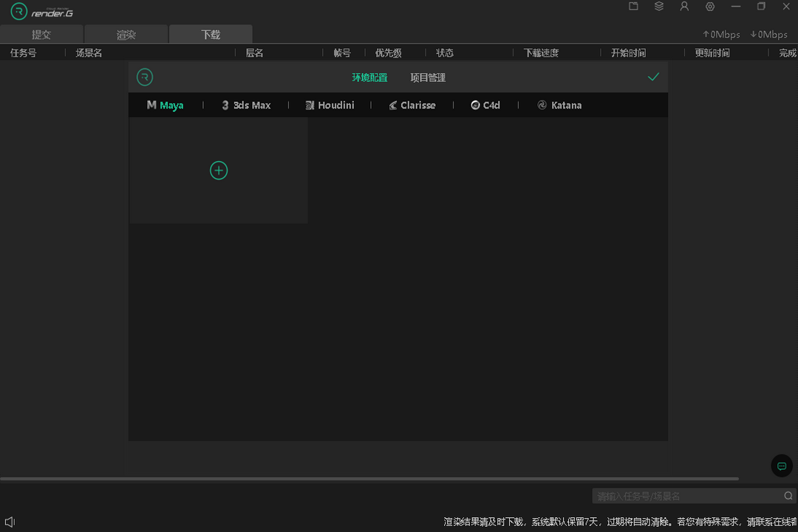Pick the C4d software tab
Screen dimensions: 798x532
click(x=485, y=106)
